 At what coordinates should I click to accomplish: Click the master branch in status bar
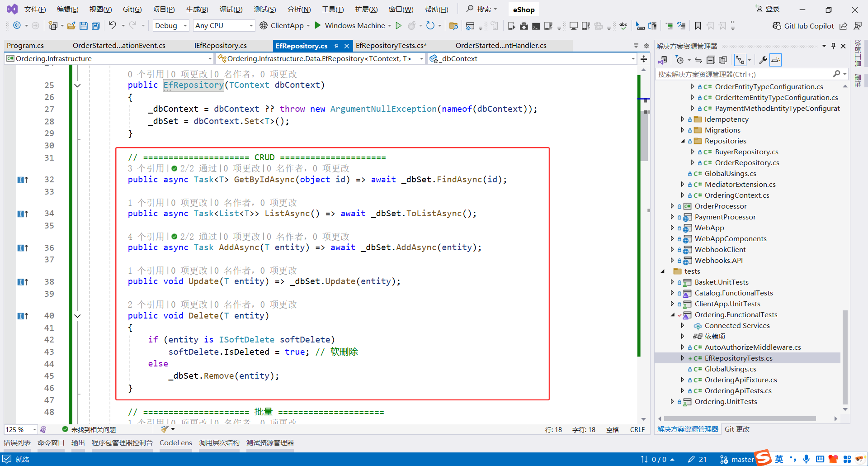[737, 460]
